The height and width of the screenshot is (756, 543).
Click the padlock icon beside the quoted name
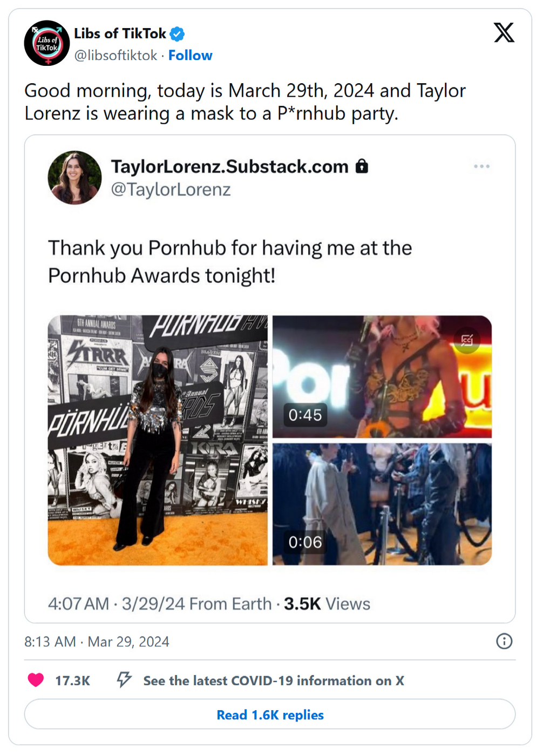[x=362, y=166]
